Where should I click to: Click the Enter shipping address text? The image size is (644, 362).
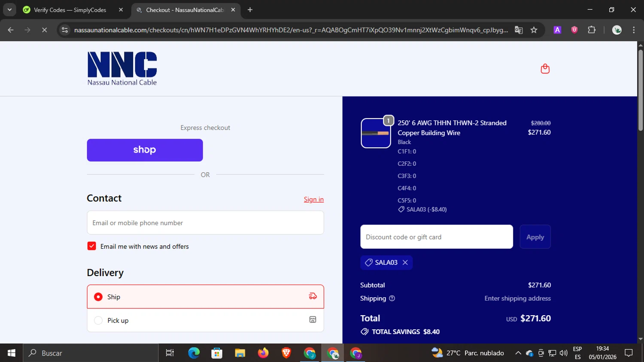pos(517,298)
